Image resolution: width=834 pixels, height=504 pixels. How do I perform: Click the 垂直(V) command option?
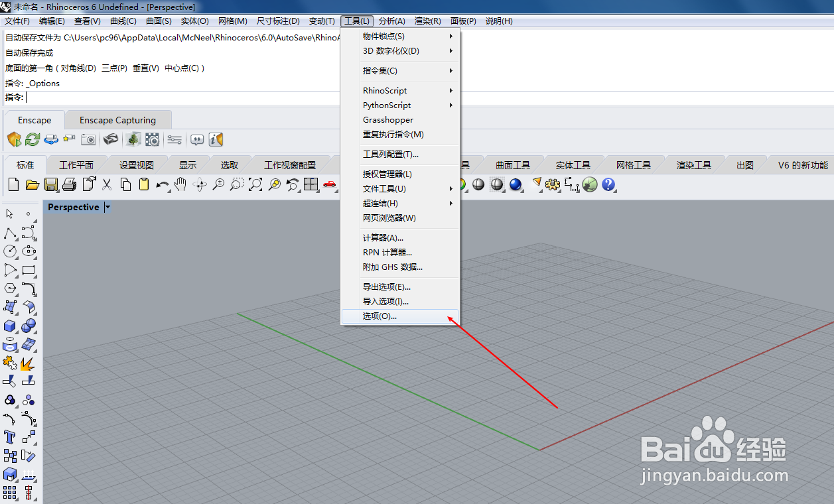click(146, 68)
